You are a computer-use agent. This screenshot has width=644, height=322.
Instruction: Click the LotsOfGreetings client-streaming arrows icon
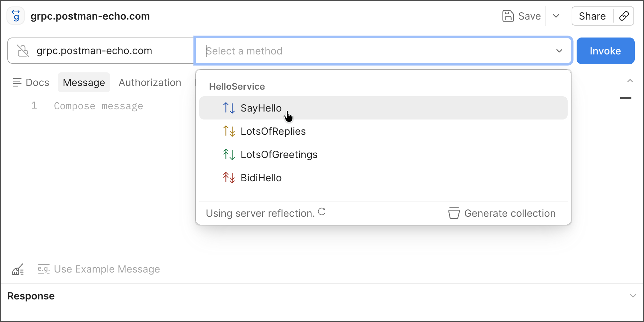(x=229, y=154)
